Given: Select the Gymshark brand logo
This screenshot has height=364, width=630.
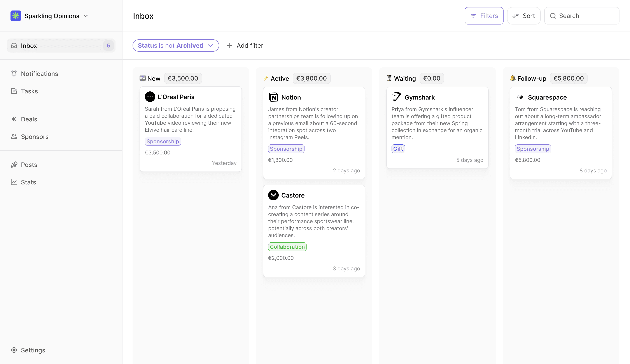Looking at the screenshot, I should click(x=397, y=97).
